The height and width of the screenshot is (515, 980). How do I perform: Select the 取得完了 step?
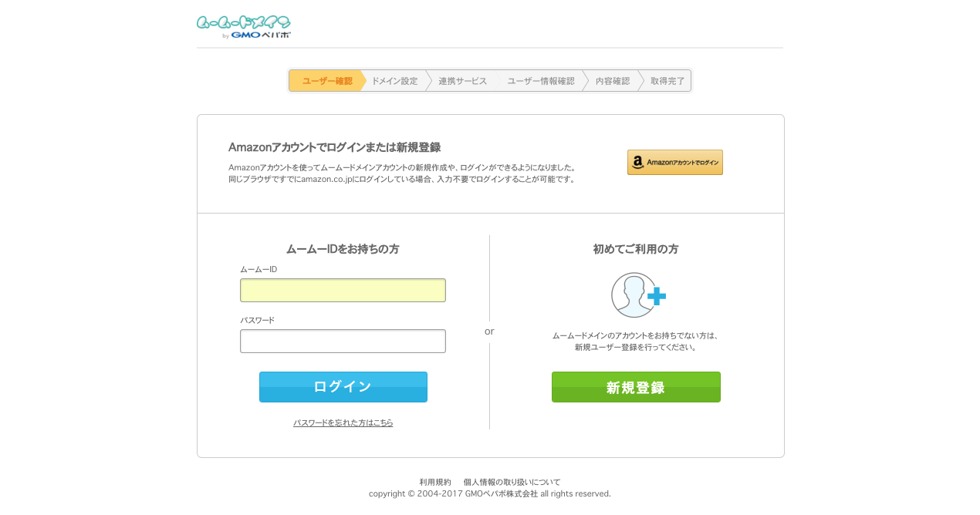[667, 81]
